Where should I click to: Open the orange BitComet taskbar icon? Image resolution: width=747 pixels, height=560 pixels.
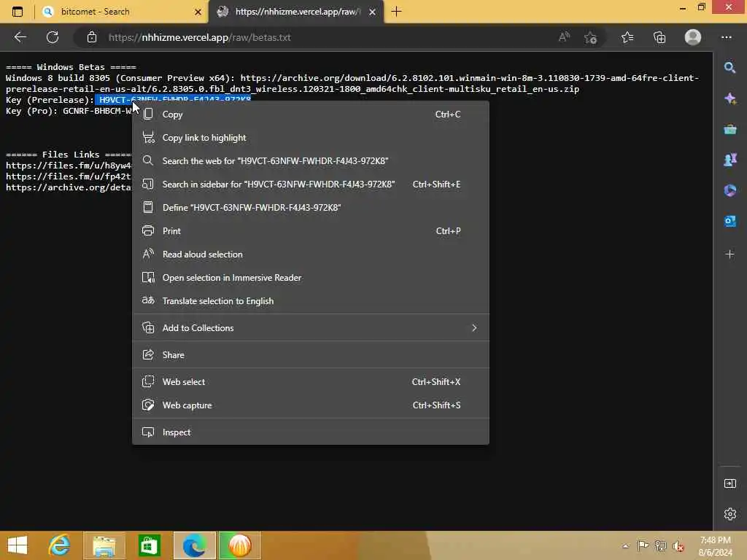[239, 545]
